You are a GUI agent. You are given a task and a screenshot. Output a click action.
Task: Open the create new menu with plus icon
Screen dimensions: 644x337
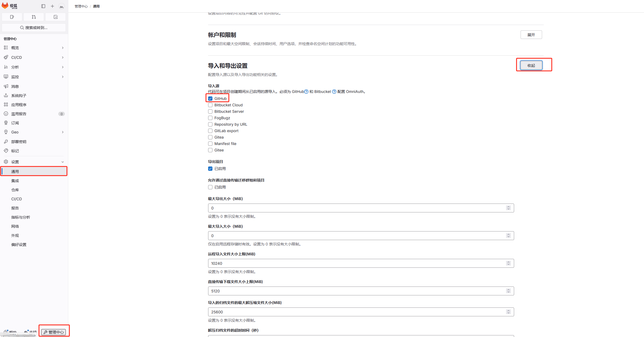52,6
